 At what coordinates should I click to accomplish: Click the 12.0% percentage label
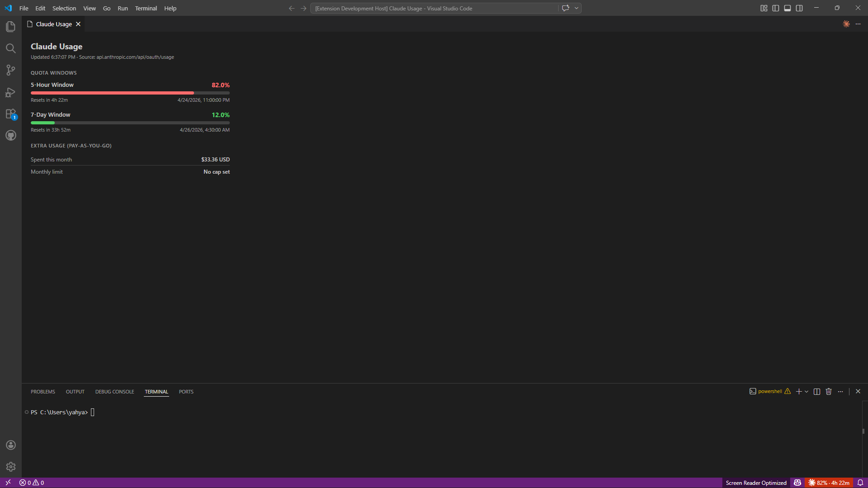pos(221,115)
